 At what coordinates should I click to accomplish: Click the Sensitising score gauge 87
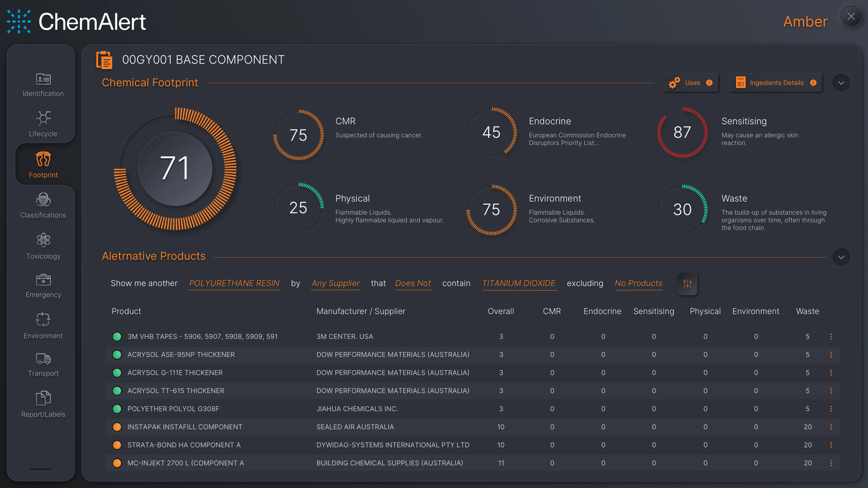pyautogui.click(x=682, y=132)
